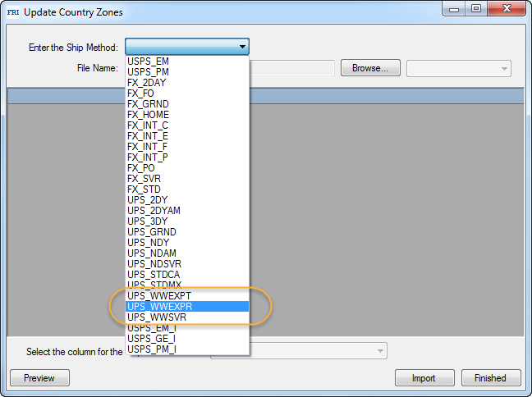The image size is (532, 397).
Task: Click the Browse... button
Action: click(370, 68)
